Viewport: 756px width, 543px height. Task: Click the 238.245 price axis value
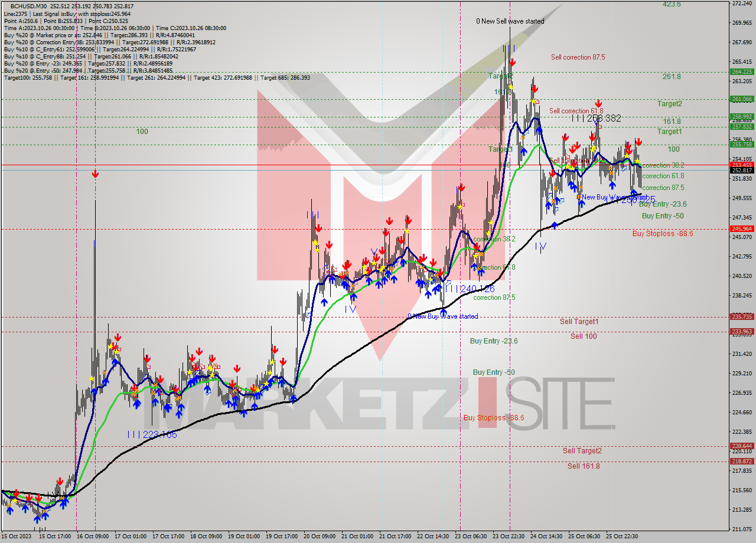(742, 296)
